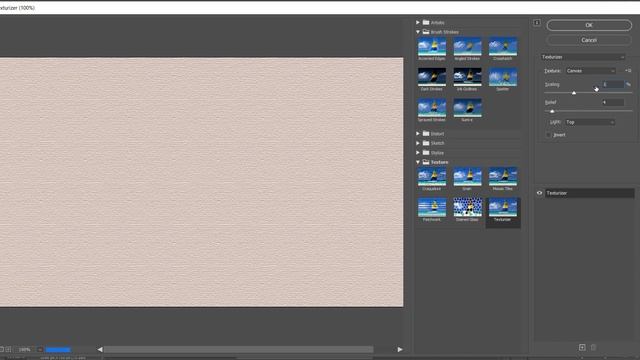The width and height of the screenshot is (640, 360).
Task: Select the Grain texture filter thumbnail
Action: (467, 177)
